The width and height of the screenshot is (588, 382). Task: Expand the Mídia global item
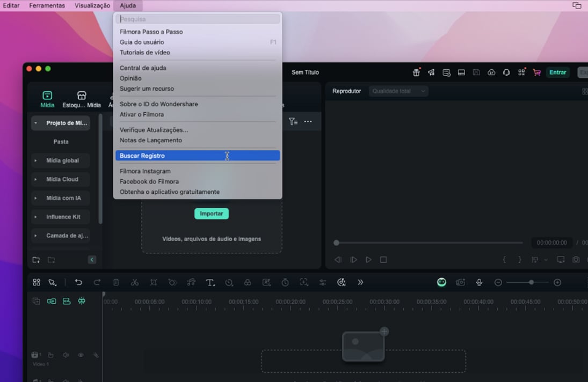pos(35,160)
